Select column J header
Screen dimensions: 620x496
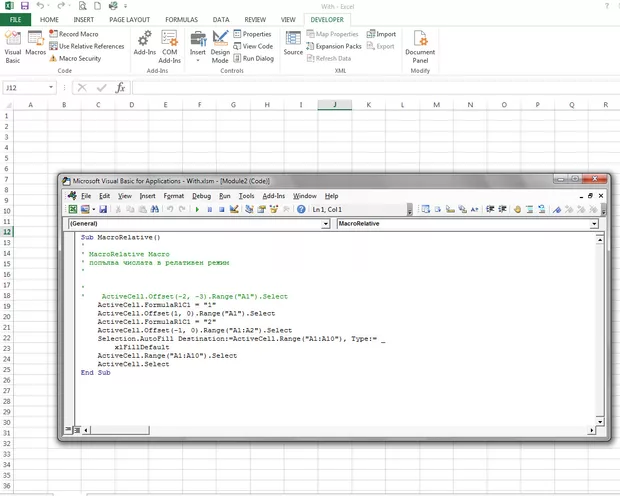click(335, 105)
